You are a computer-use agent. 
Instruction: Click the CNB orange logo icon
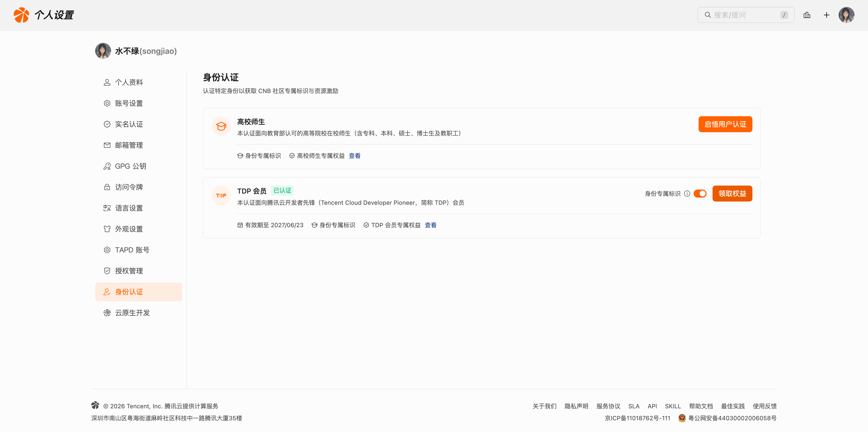pos(21,15)
